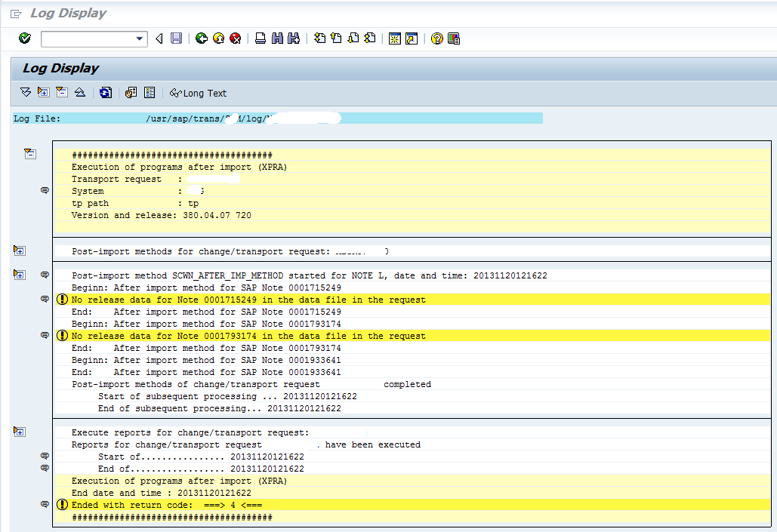Click the yellow Exit arrow icon

click(x=218, y=38)
